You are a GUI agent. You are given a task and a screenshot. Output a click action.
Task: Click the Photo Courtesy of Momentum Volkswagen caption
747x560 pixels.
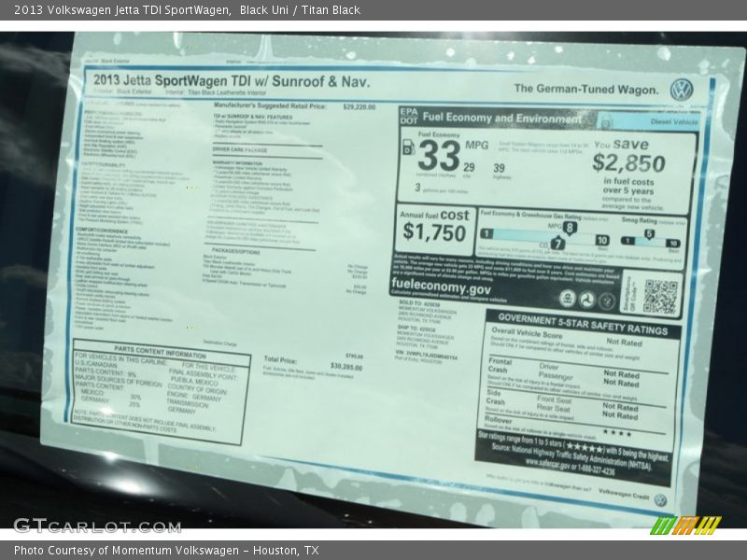pos(166,551)
